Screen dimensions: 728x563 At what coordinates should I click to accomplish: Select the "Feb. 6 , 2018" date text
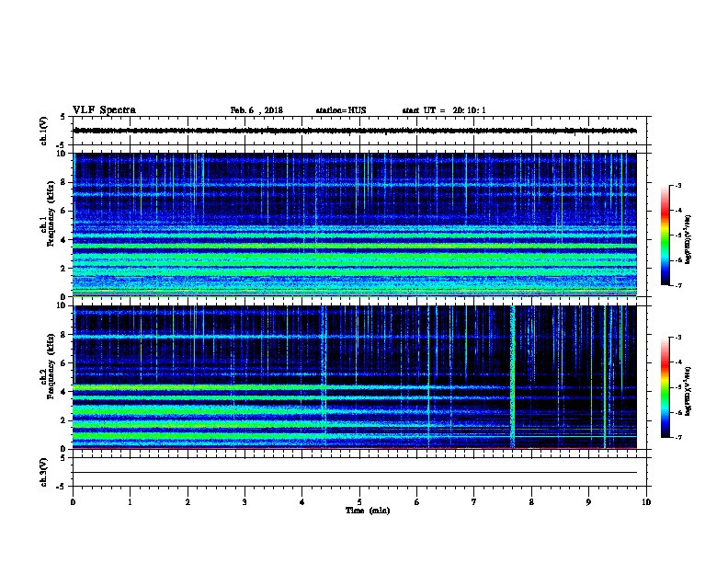256,110
